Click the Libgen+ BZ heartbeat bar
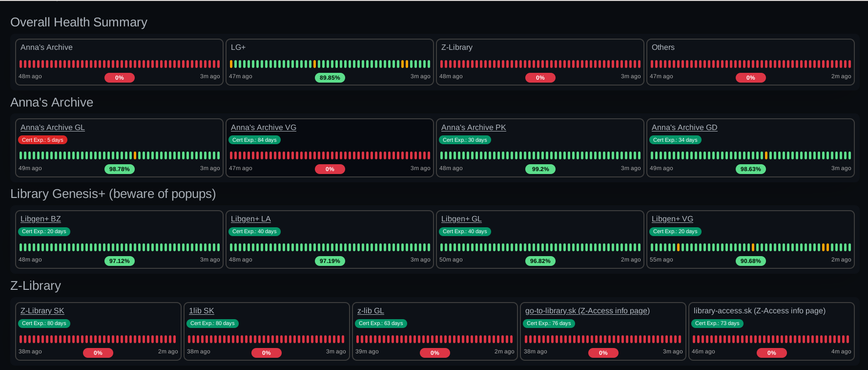 tap(120, 247)
